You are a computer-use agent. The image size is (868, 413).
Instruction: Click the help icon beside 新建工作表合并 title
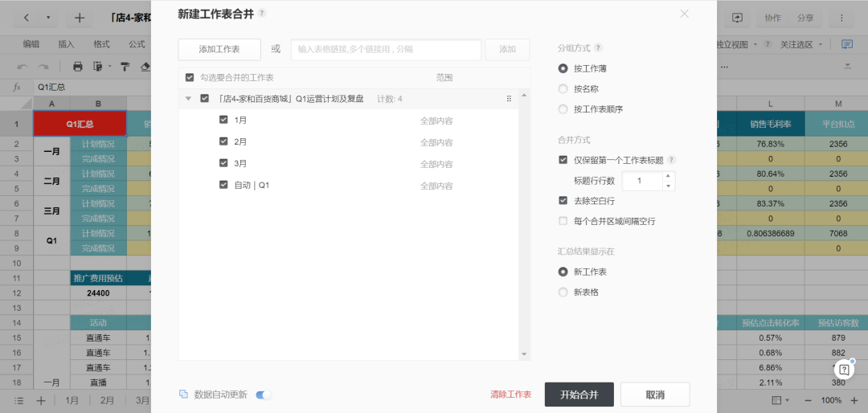tap(262, 13)
